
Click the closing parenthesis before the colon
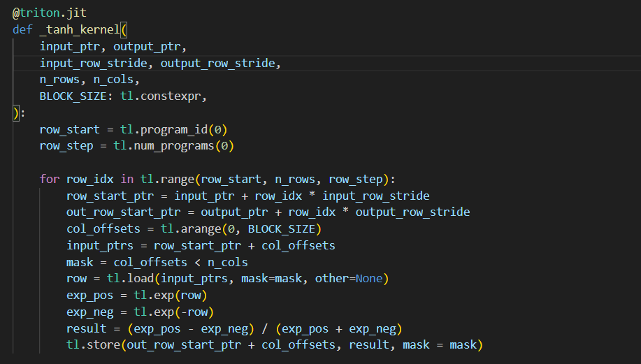[x=16, y=112]
